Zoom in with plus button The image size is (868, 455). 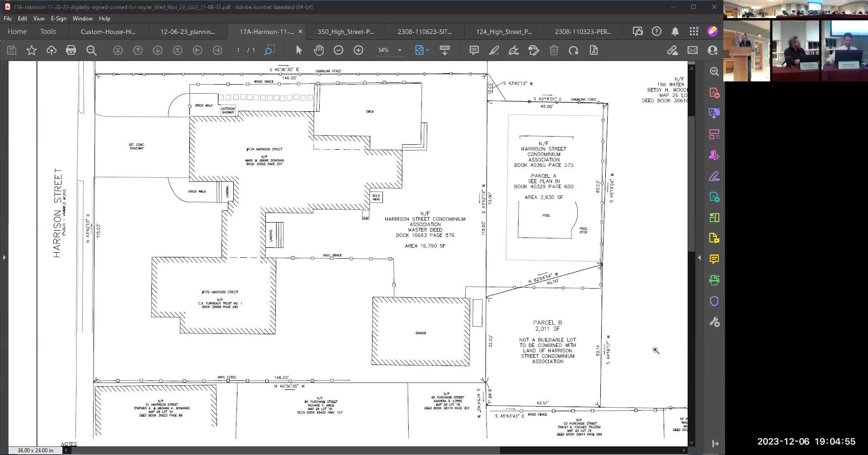pos(359,50)
